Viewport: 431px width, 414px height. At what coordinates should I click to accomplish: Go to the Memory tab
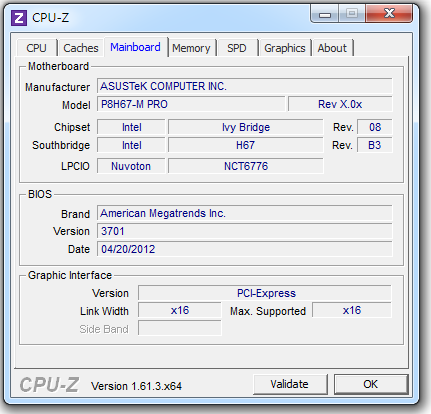click(x=191, y=48)
